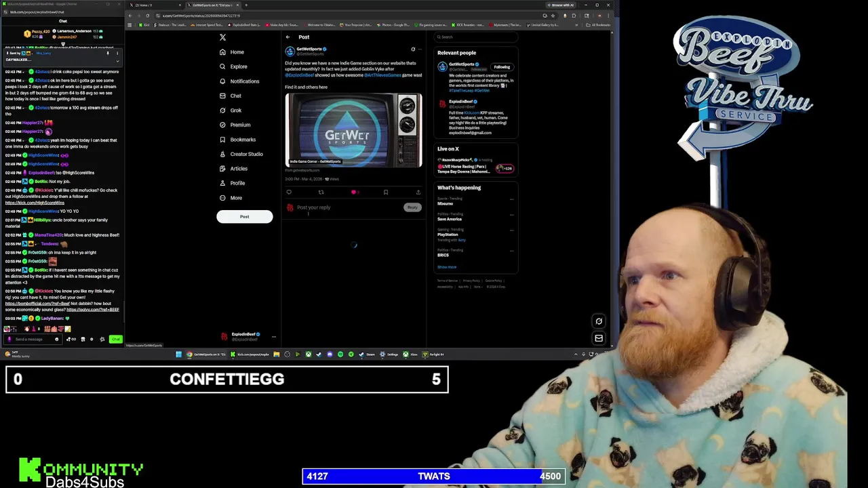Open options for PlayStation trend

[x=511, y=230]
